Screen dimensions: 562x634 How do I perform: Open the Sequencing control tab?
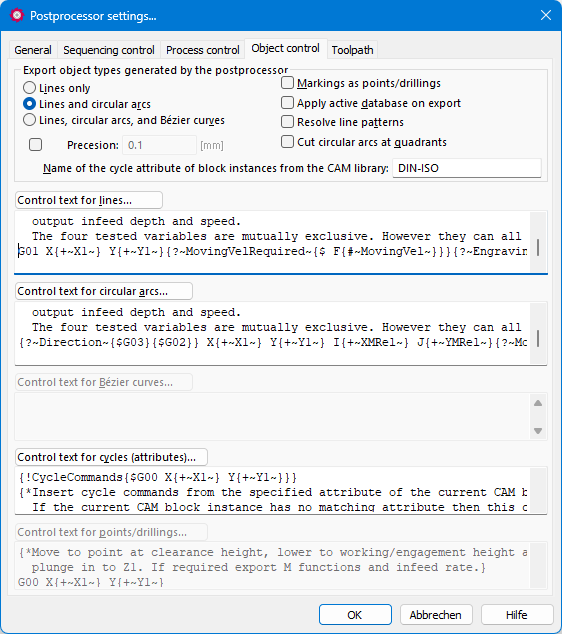[x=109, y=50]
